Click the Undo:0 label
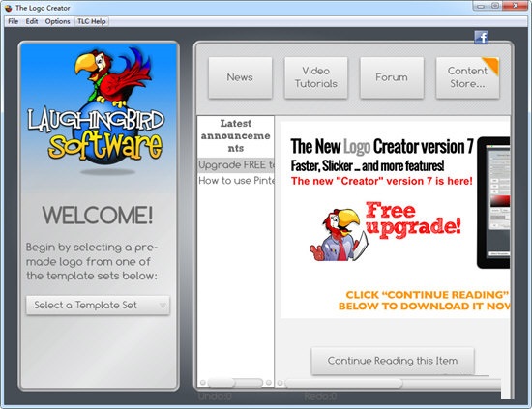The image size is (532, 409). point(215,396)
